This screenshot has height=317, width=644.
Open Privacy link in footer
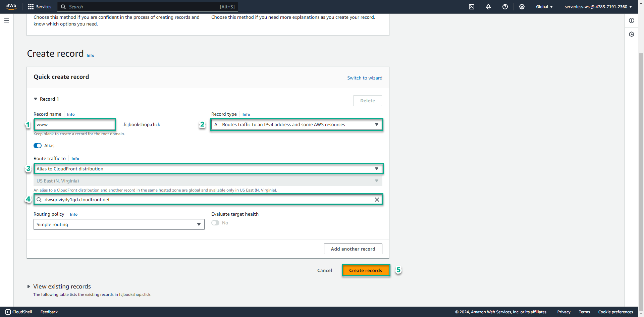[564, 312]
